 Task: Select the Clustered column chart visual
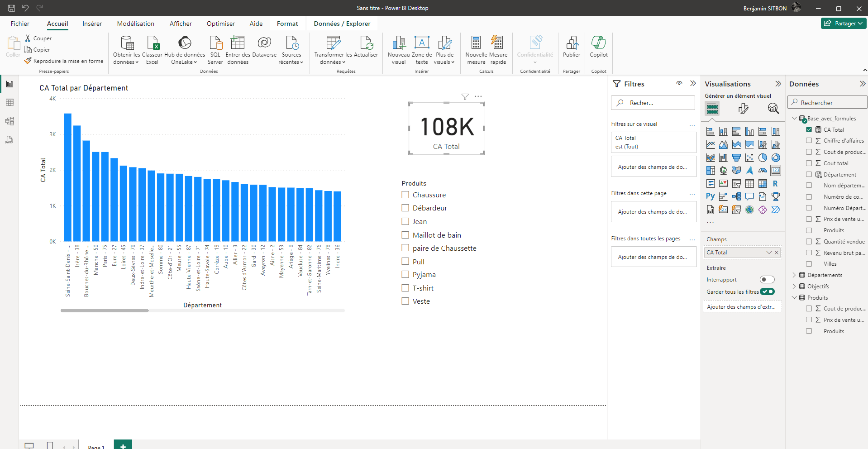[x=749, y=132]
